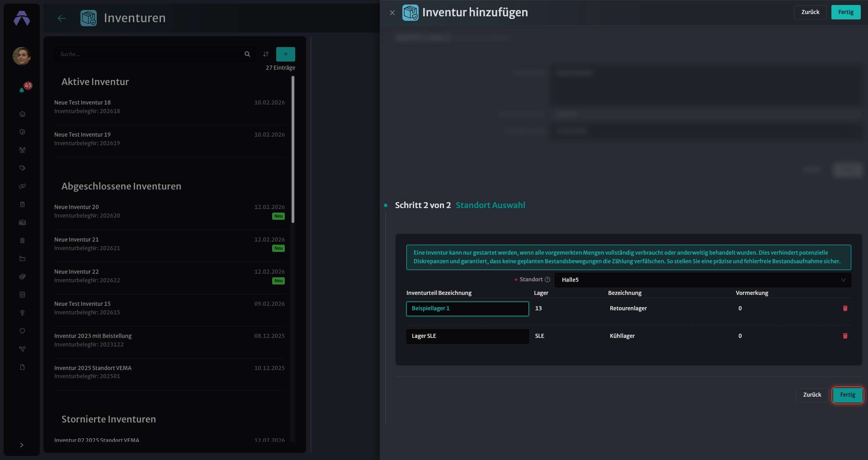Click the Stornierte Inventuren heading
Image resolution: width=868 pixels, height=460 pixels.
(x=108, y=419)
